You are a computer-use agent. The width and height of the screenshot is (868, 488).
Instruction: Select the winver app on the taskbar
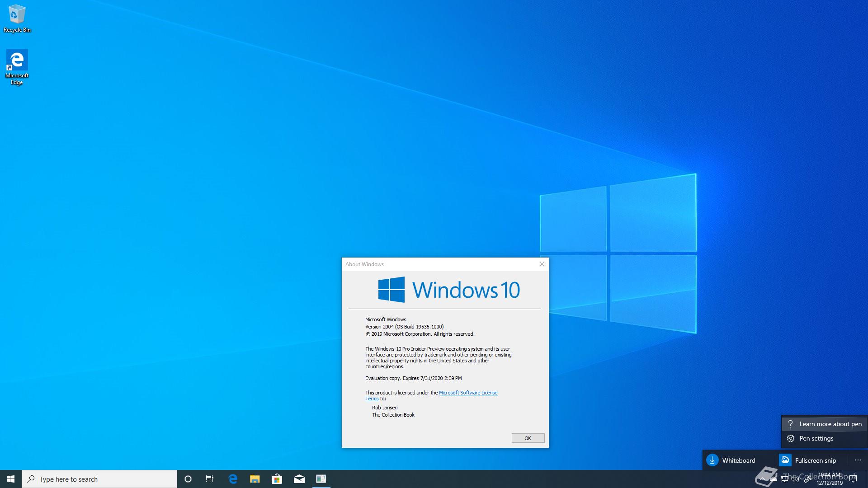[321, 479]
